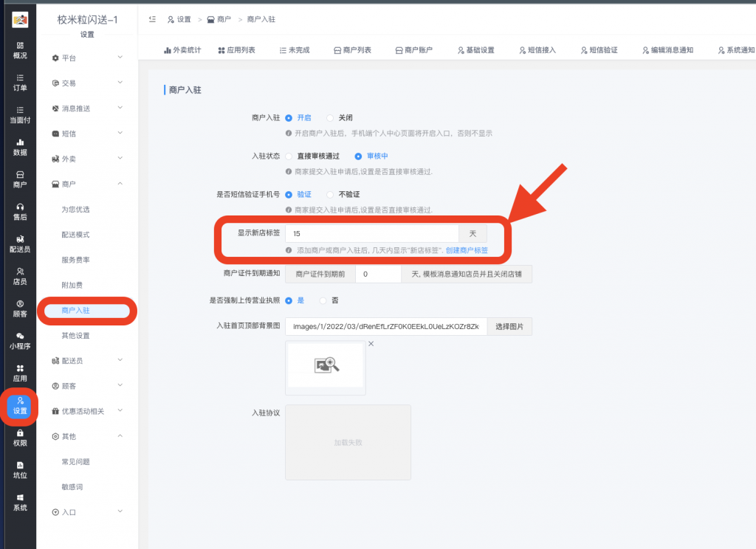This screenshot has height=549, width=756.
Task: Expand the 优惠活动相关 settings section
Action: coord(83,411)
